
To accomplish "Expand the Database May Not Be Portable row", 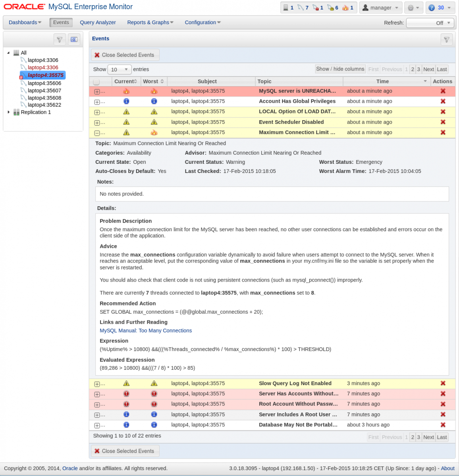I will click(x=97, y=425).
